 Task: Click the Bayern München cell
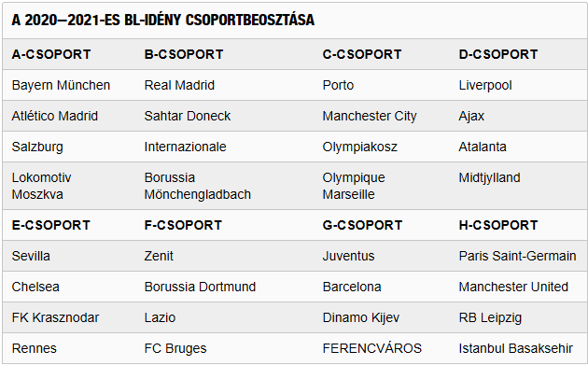pyautogui.click(x=61, y=85)
